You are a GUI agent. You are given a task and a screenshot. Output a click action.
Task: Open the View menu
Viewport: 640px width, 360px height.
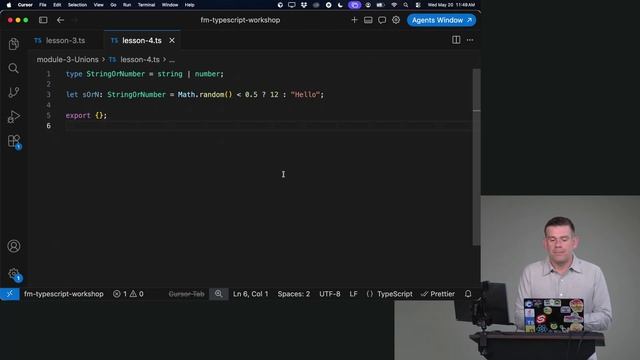[x=98, y=5]
